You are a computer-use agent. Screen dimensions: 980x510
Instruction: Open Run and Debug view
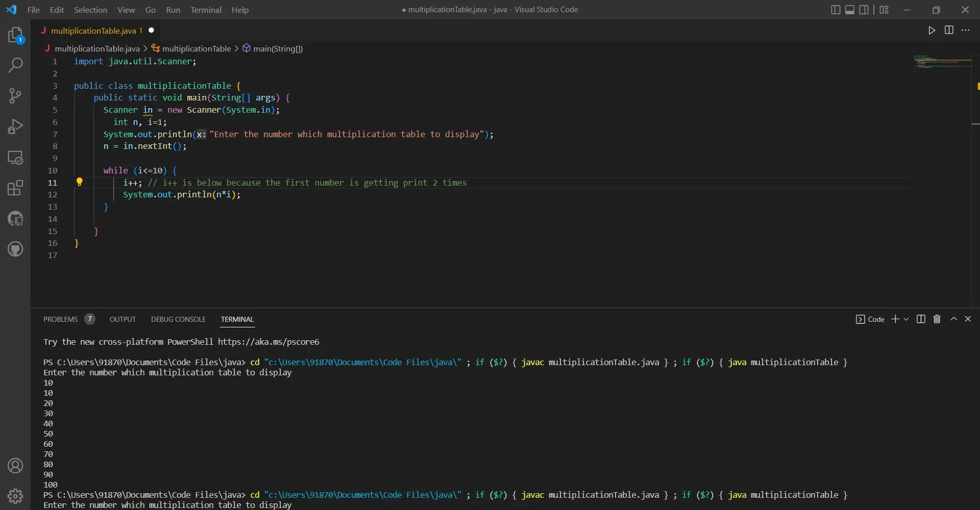pyautogui.click(x=15, y=126)
